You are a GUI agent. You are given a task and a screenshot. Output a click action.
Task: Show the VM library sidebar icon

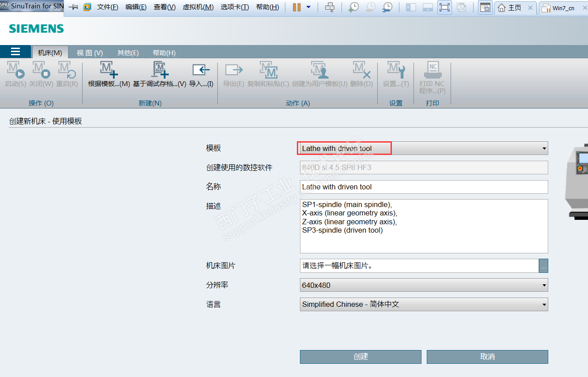[411, 8]
